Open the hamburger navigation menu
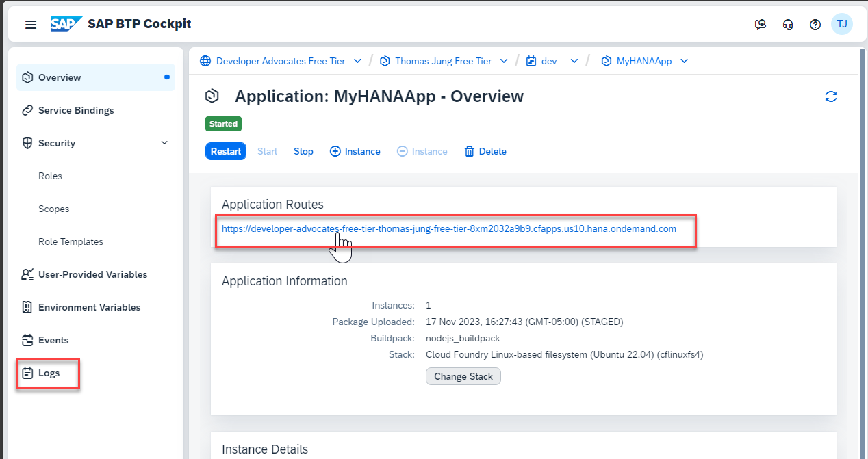 tap(31, 25)
